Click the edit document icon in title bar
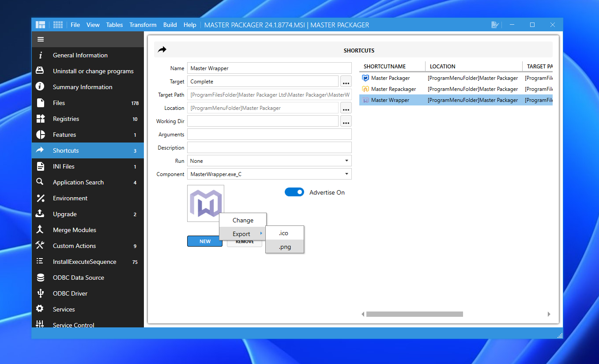Screen dimensions: 599x364 click(x=495, y=25)
